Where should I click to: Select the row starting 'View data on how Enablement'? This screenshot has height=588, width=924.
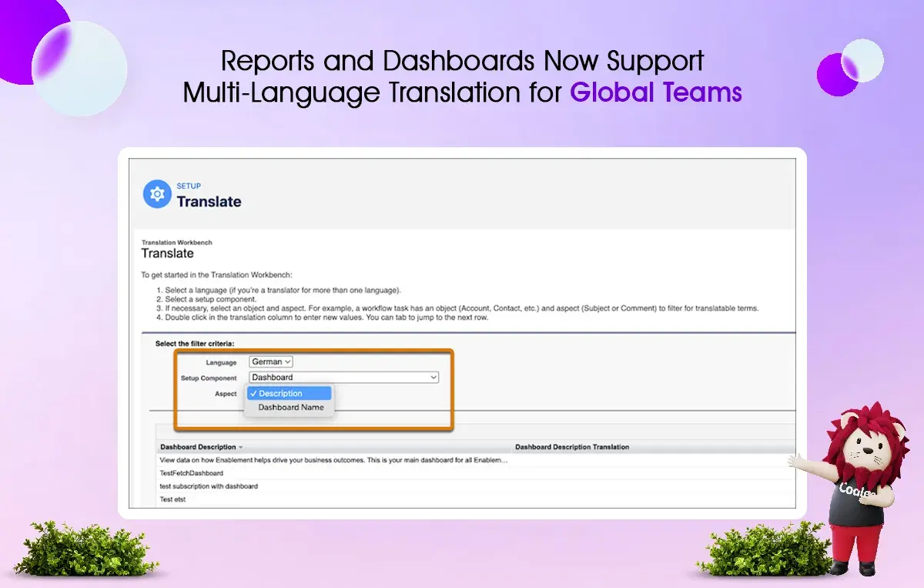point(333,460)
